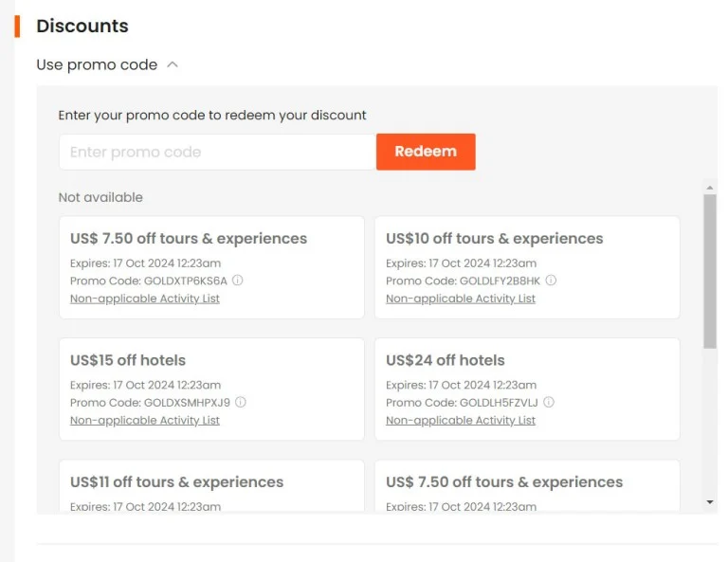Select the US$11 off tours & experiences card

tap(211, 486)
